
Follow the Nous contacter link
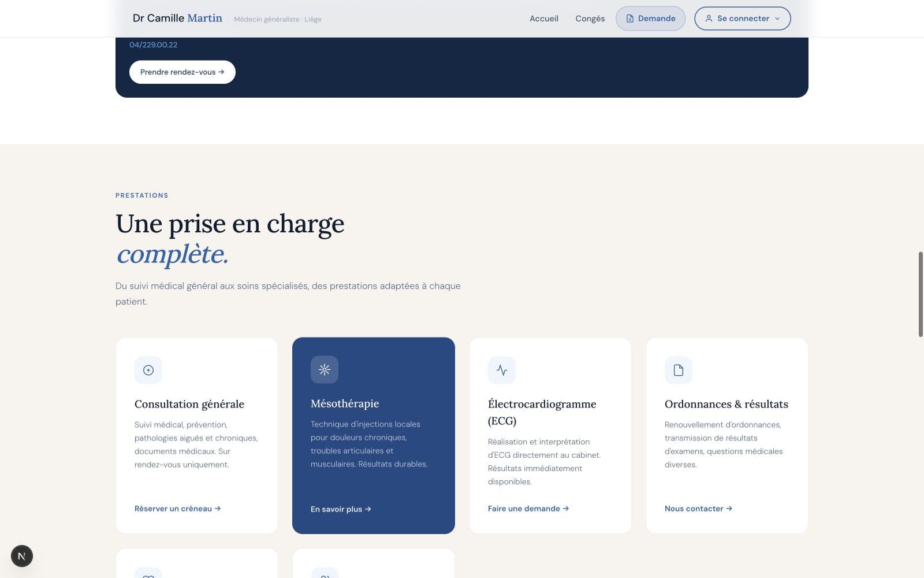(x=698, y=509)
